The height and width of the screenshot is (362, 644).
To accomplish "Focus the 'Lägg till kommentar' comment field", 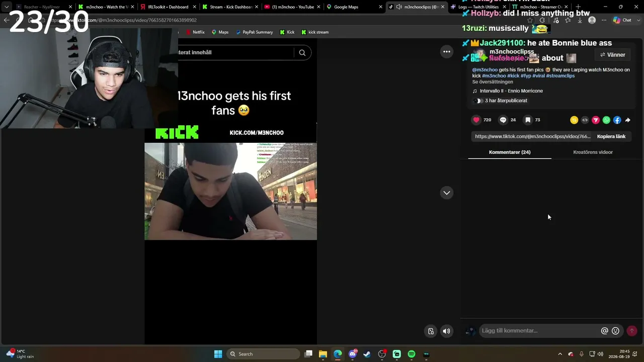I will tap(539, 331).
